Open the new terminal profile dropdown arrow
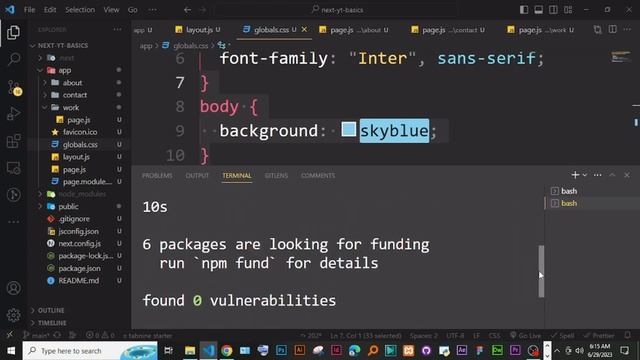 coord(585,175)
